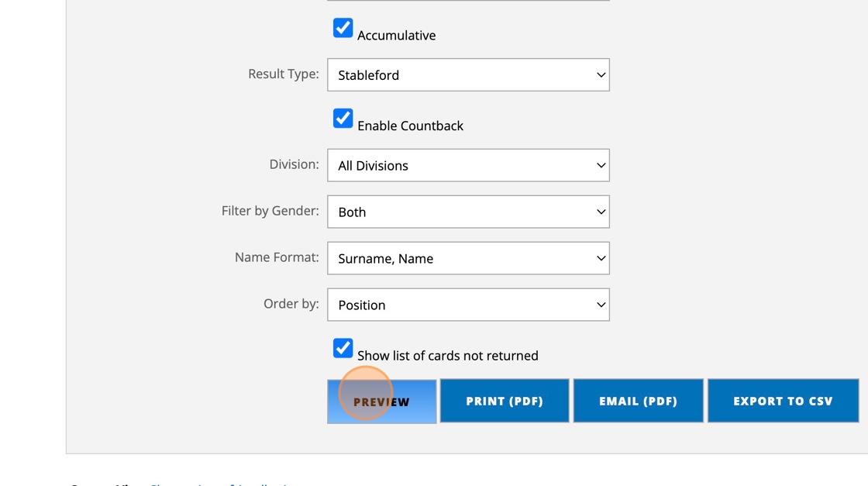Image resolution: width=868 pixels, height=486 pixels.
Task: Send results with Email (PDF) button
Action: tap(638, 401)
